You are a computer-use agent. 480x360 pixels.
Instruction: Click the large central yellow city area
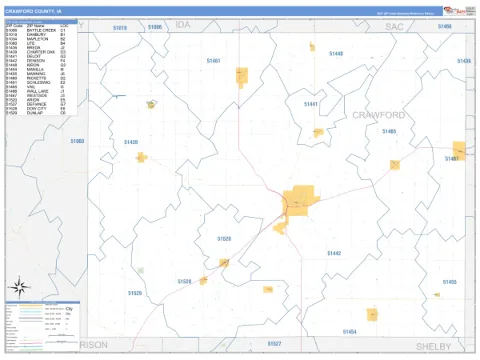299,201
